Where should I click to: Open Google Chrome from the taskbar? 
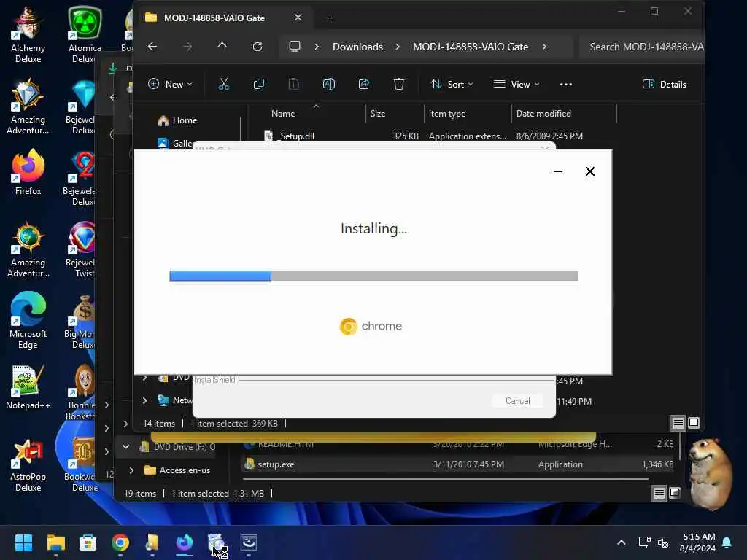(120, 542)
